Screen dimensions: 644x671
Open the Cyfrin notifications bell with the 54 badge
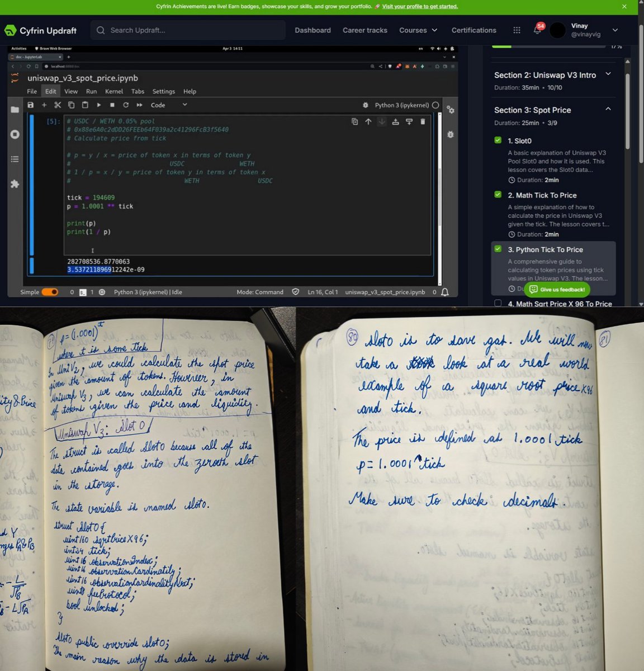[x=538, y=30]
